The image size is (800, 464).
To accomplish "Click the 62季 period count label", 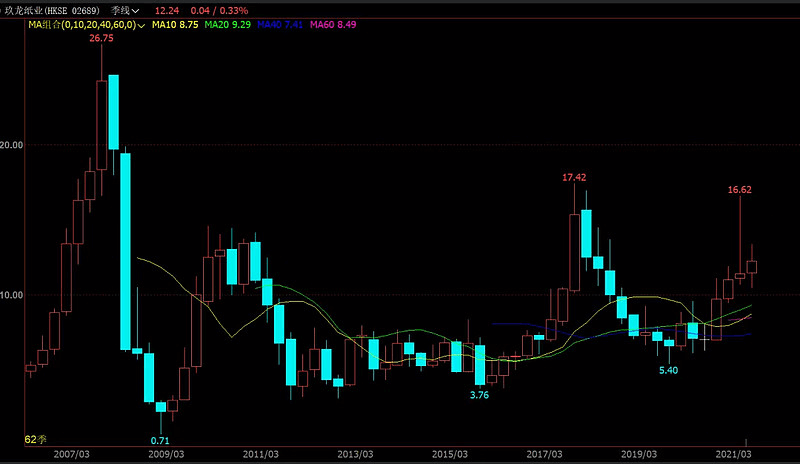I will pyautogui.click(x=35, y=439).
